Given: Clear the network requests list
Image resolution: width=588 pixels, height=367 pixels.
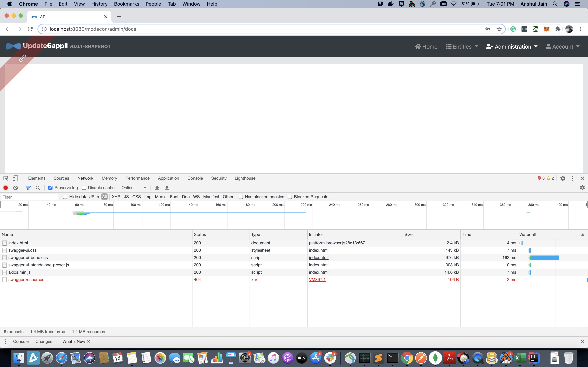Looking at the screenshot, I should click(x=15, y=188).
